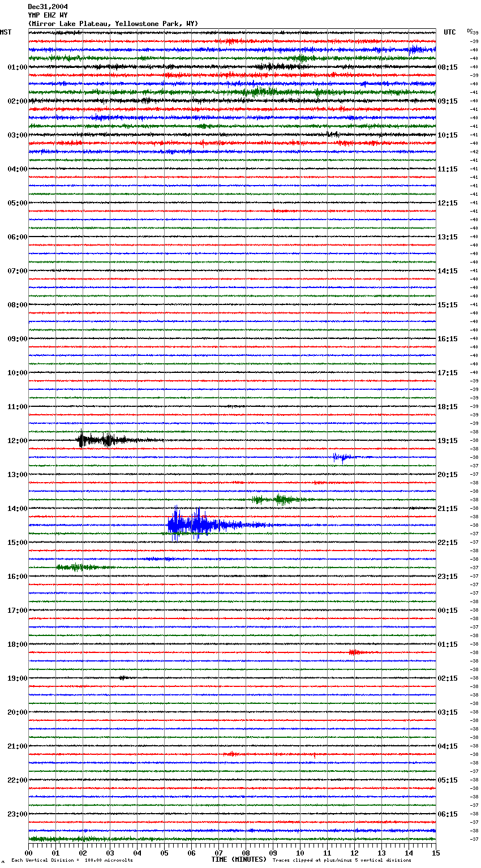
Task: Click minute tick label '15' on bottom axis
Action: (436, 853)
